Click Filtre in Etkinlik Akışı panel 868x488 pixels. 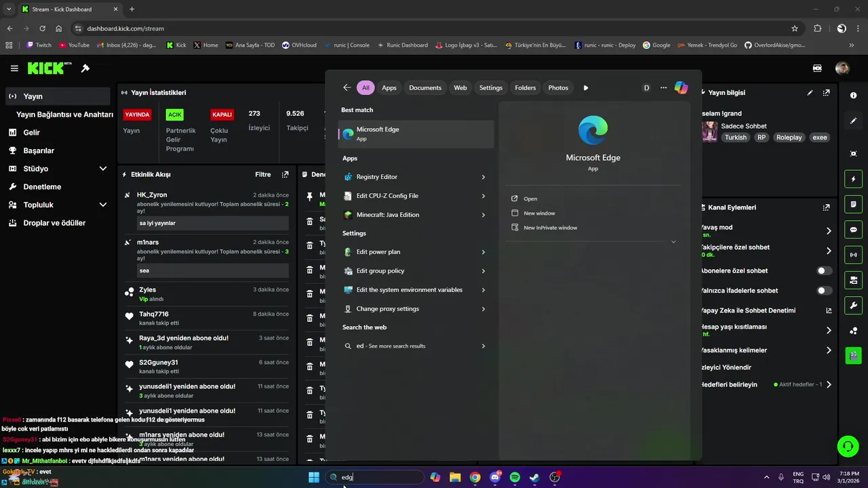click(263, 174)
